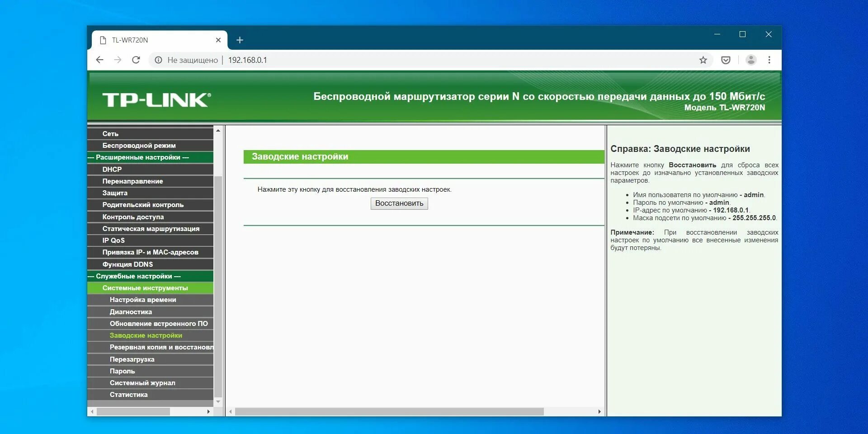Click the Служебные настройки section header
868x434 pixels.
(150, 276)
